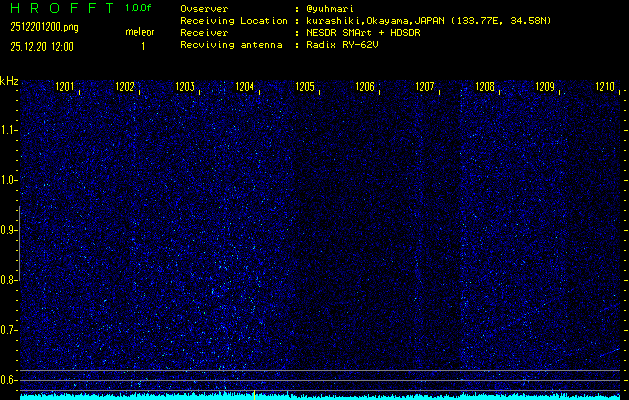Click the date stamp 25.12.20 12:00

coord(42,47)
